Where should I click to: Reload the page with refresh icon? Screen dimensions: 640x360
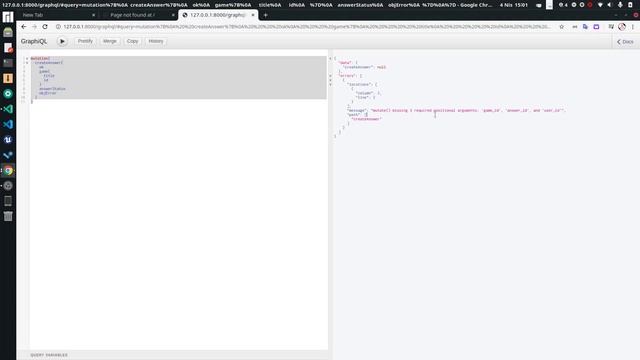45,27
